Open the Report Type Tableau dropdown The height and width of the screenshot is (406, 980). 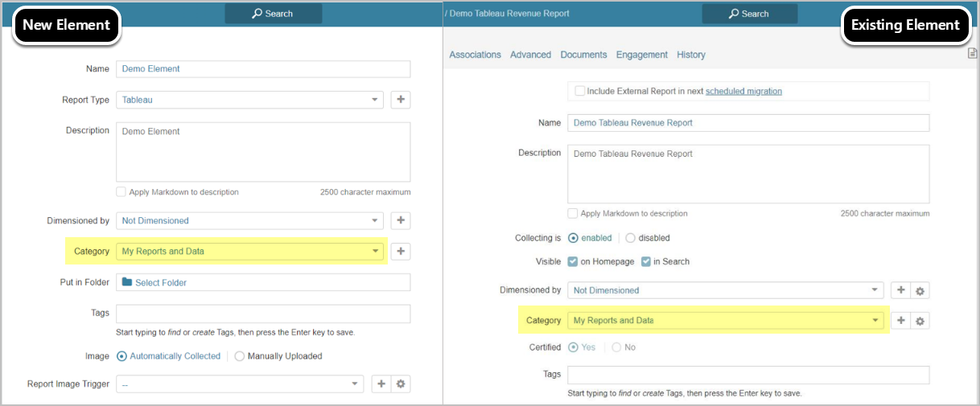(249, 100)
